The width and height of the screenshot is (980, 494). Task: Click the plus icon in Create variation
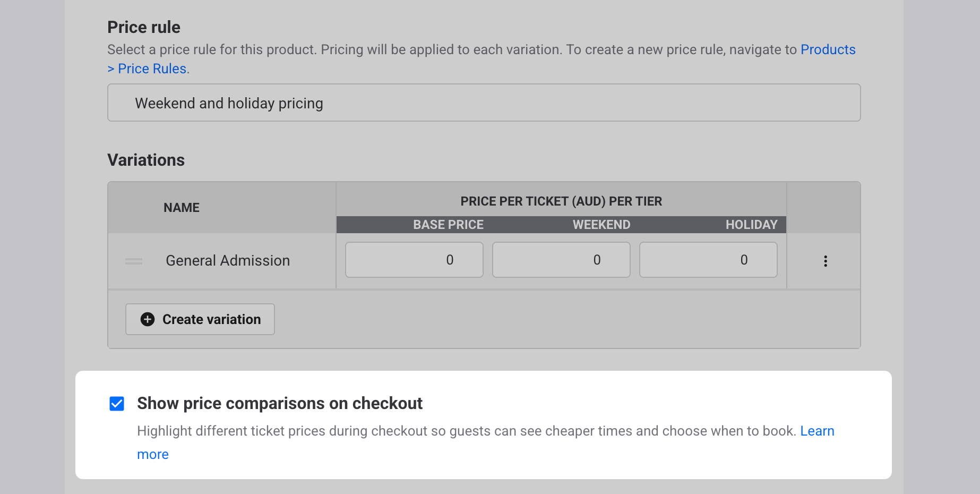pyautogui.click(x=148, y=319)
